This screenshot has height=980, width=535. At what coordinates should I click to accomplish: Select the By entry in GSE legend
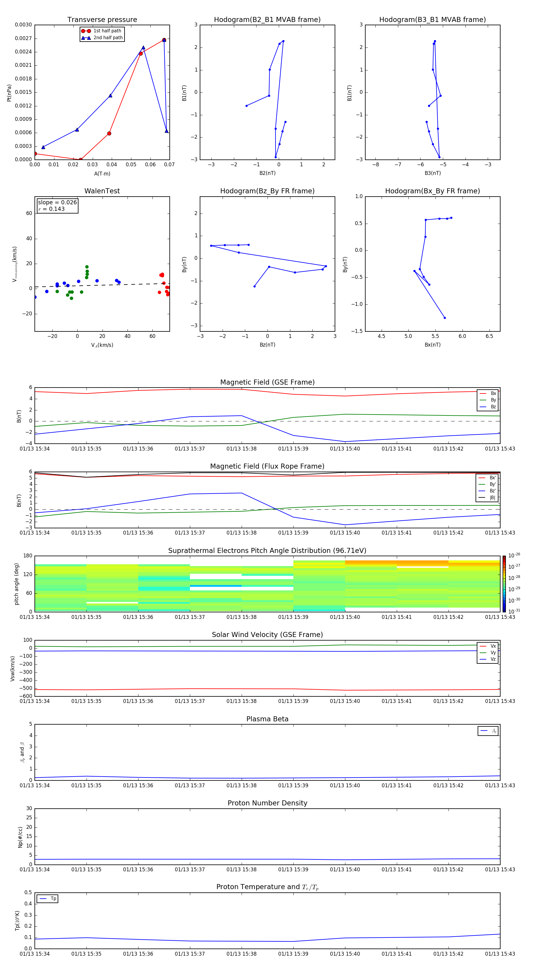click(488, 400)
